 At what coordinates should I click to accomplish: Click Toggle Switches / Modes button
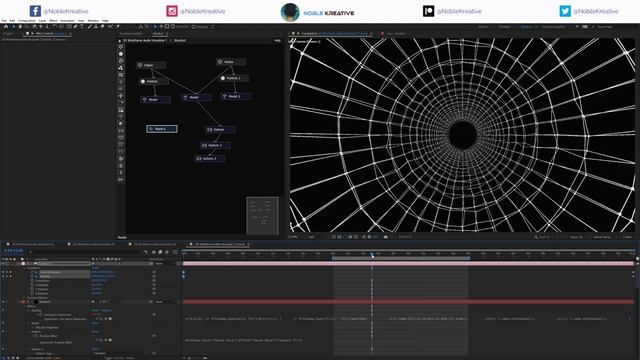(x=119, y=358)
